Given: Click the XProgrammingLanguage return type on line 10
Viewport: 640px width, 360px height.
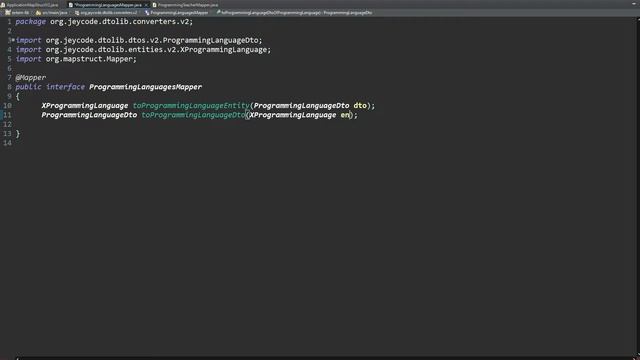Looking at the screenshot, I should click(x=84, y=106).
